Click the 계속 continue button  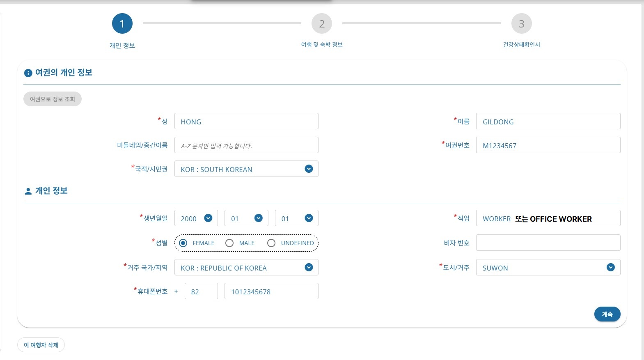click(x=607, y=314)
